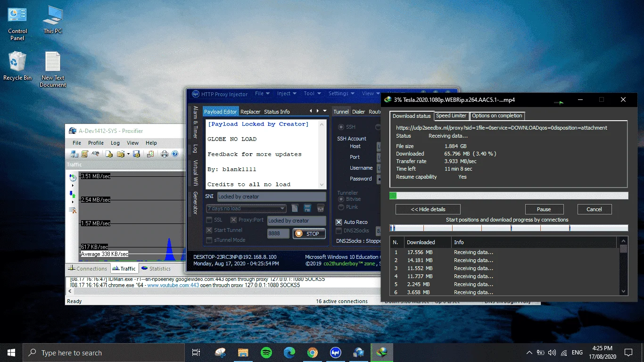
Task: Open the Log menu in Proxifier
Action: (115, 143)
